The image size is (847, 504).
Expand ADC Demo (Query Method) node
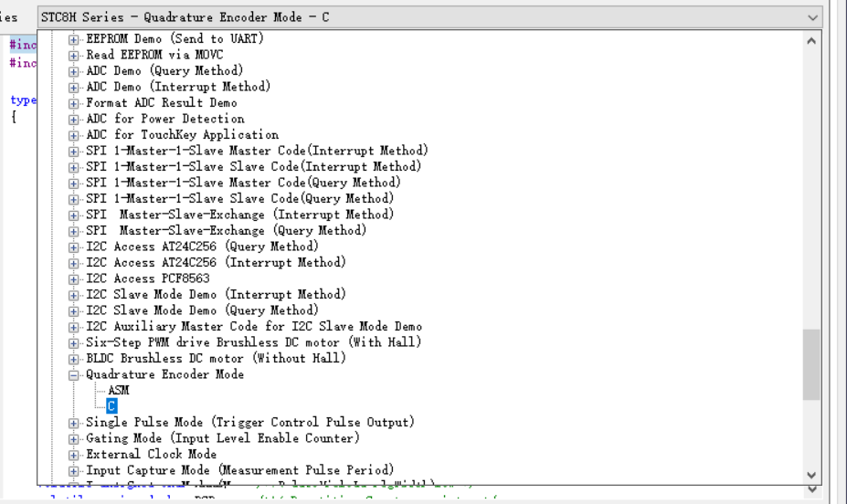coord(73,71)
